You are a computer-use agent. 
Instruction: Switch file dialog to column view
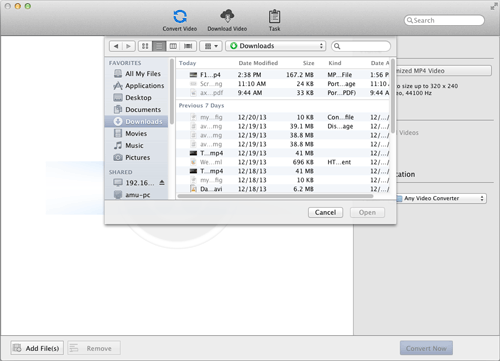point(173,46)
